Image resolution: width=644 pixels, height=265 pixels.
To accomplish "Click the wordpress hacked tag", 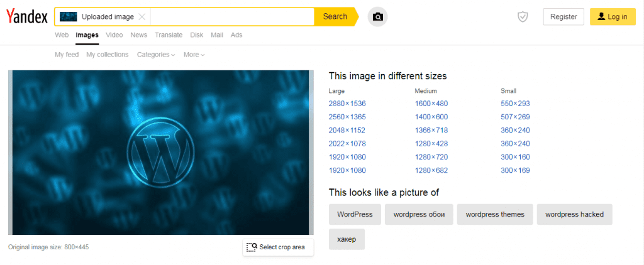I will [575, 214].
